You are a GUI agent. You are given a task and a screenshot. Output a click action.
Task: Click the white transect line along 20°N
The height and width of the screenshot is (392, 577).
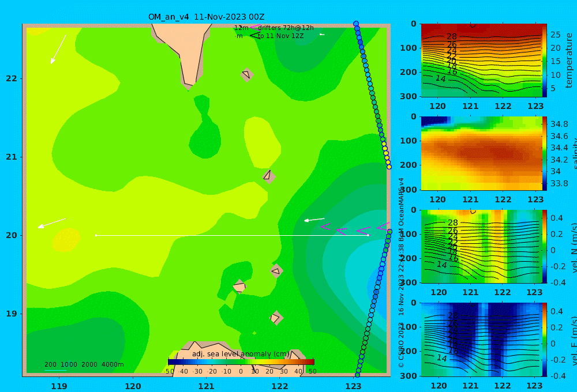point(232,235)
